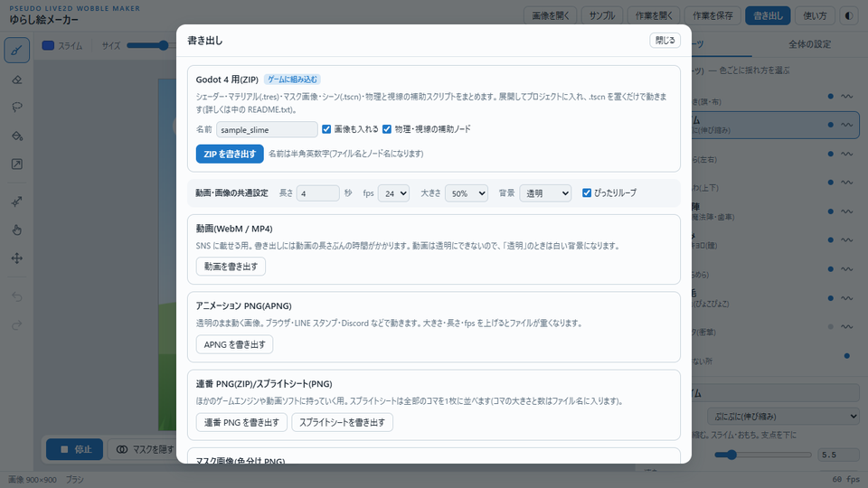
Task: Uncheck the 画像も入れる checkbox
Action: 326,129
